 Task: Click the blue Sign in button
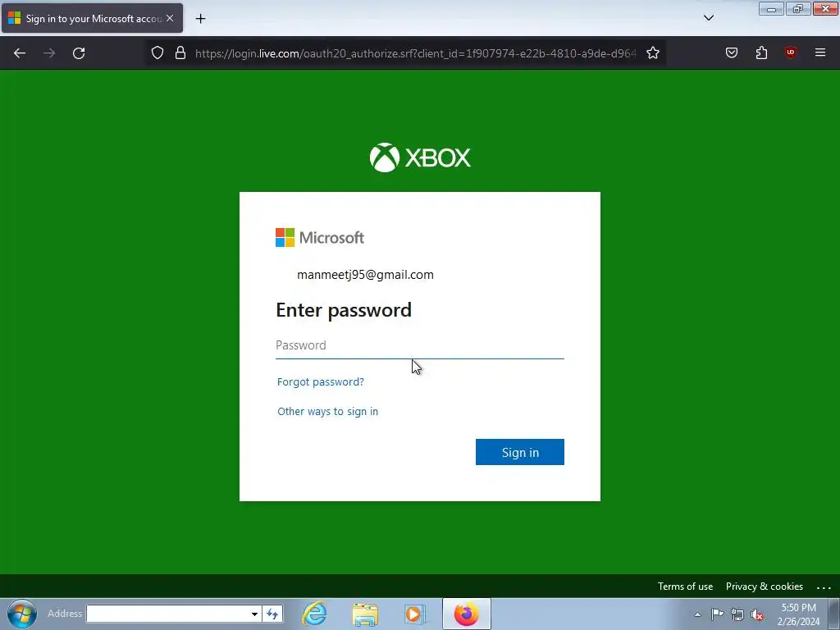point(519,452)
